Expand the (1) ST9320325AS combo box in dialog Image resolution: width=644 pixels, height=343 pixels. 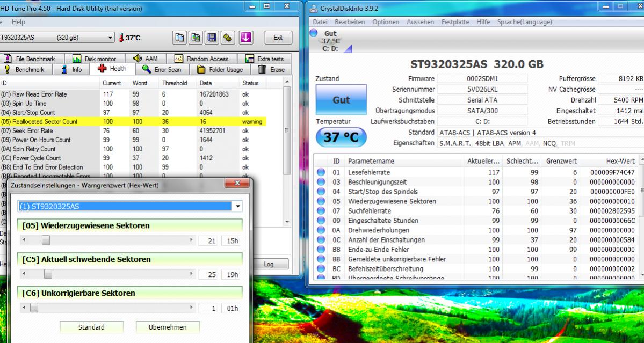[x=238, y=206]
